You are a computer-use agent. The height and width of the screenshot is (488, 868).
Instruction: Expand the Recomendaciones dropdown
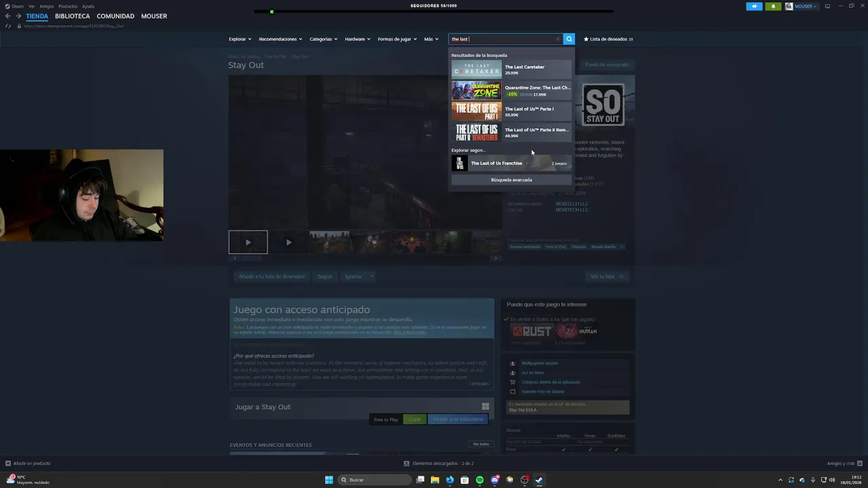pos(280,39)
